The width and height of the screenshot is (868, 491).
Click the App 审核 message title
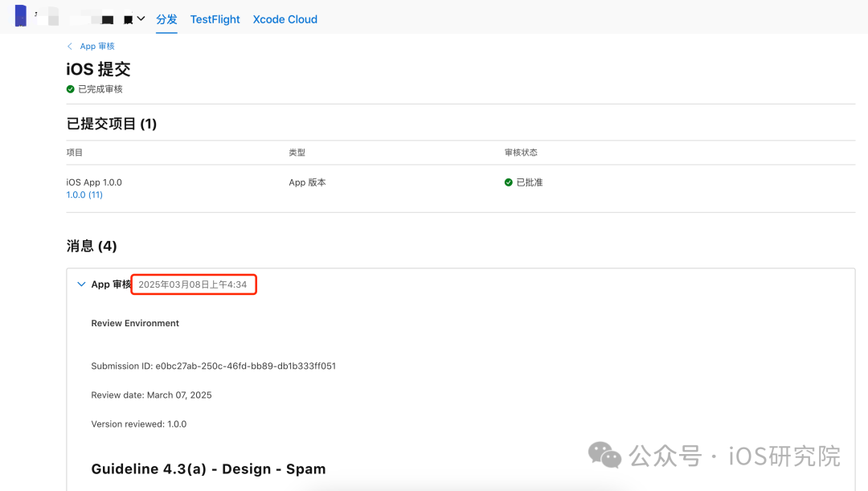point(111,284)
